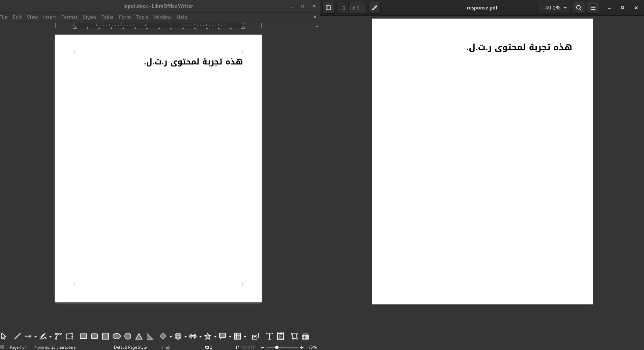
Task: Select the Flowchart shapes tool
Action: pos(238,336)
